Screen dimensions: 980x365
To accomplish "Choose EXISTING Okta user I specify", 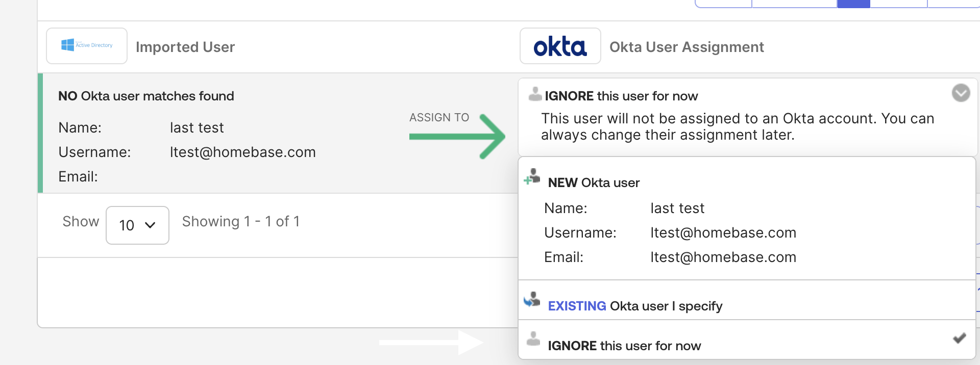I will pyautogui.click(x=747, y=300).
